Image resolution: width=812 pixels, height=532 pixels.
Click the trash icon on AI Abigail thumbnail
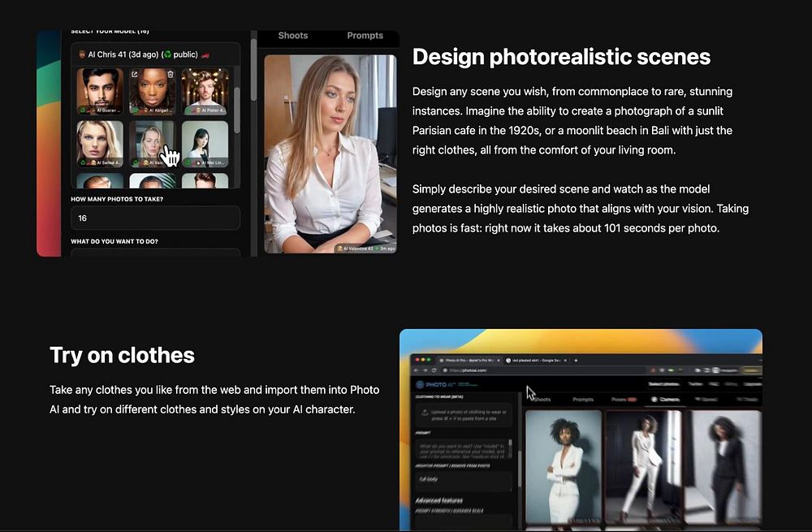pos(171,74)
